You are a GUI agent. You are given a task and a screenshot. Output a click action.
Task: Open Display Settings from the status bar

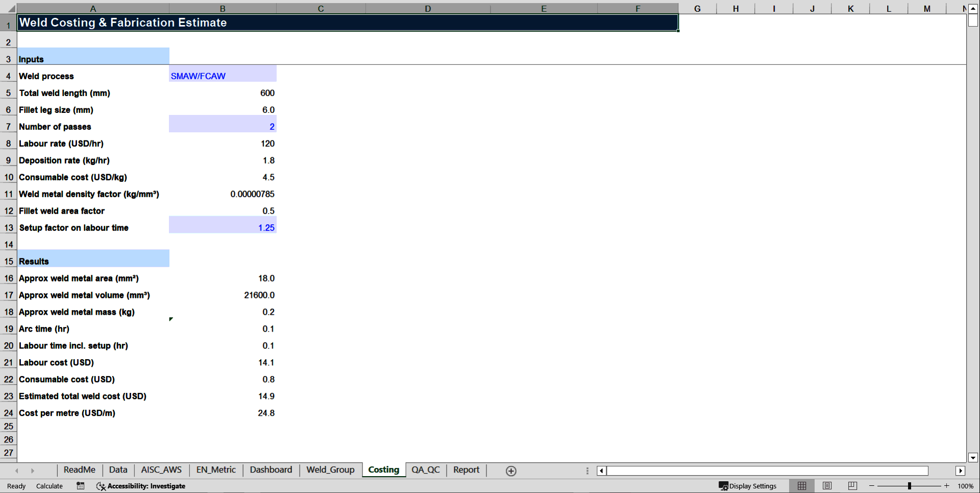[748, 486]
